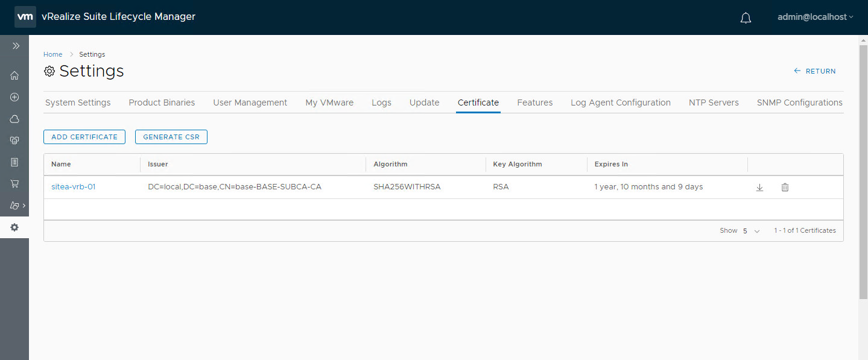The height and width of the screenshot is (360, 868).
Task: Click the Home breadcrumb link
Action: point(52,54)
